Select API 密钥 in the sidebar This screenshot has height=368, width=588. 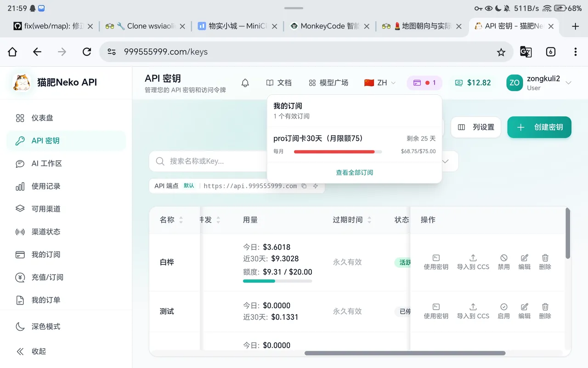click(66, 141)
